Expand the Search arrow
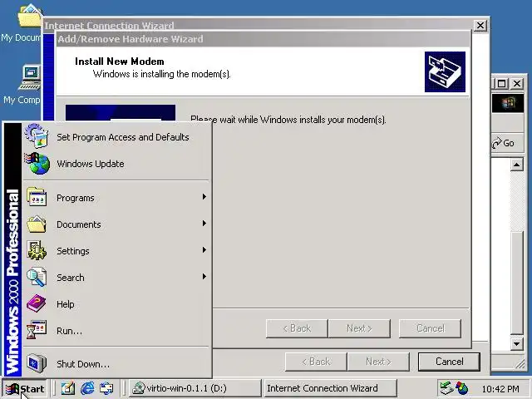Viewport: 532px width, 399px height. 204,277
